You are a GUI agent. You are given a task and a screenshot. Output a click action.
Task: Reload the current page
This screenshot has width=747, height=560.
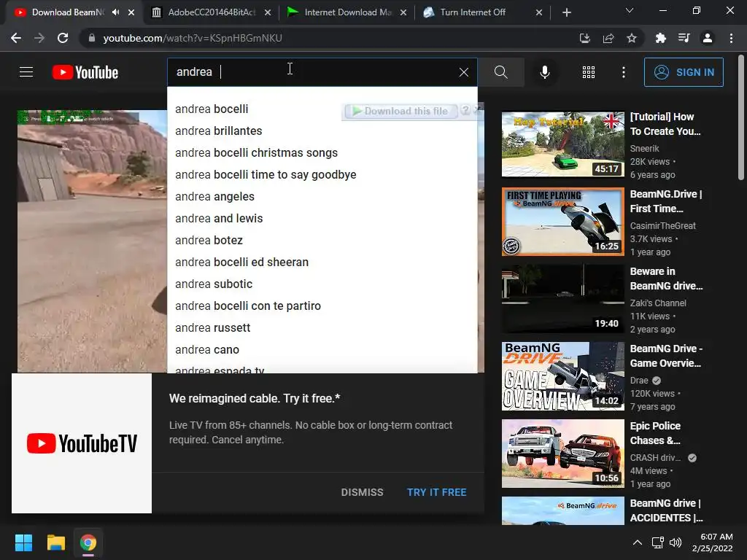point(63,38)
